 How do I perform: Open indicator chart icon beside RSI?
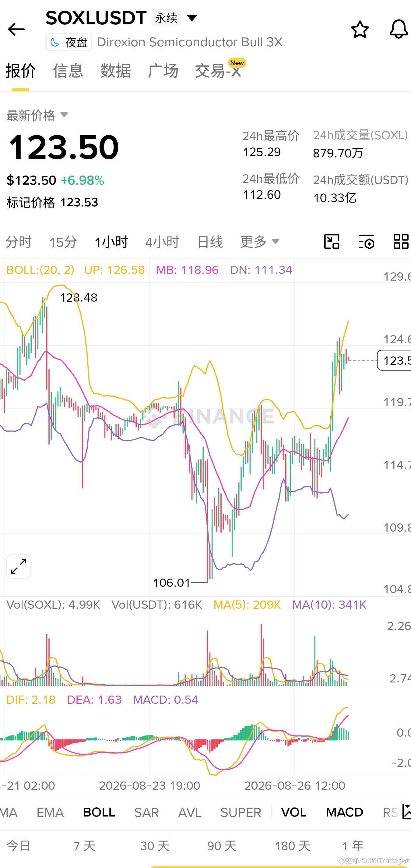coord(407,812)
